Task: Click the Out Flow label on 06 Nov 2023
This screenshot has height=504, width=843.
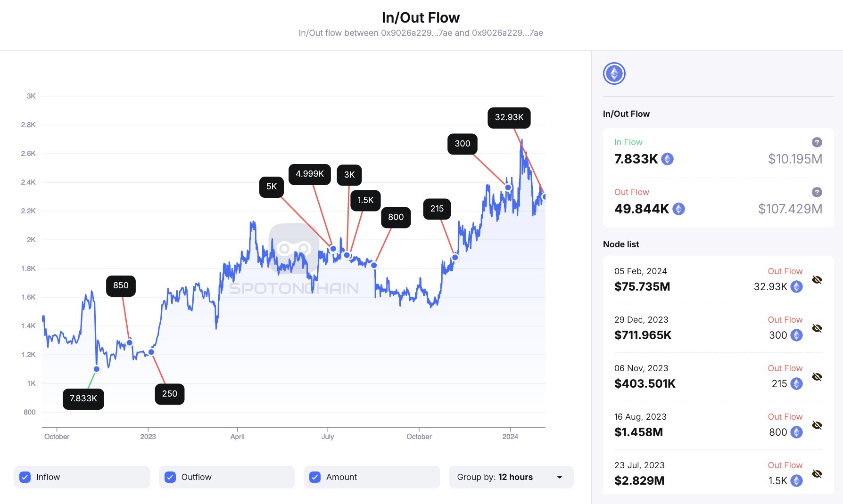Action: pyautogui.click(x=785, y=368)
